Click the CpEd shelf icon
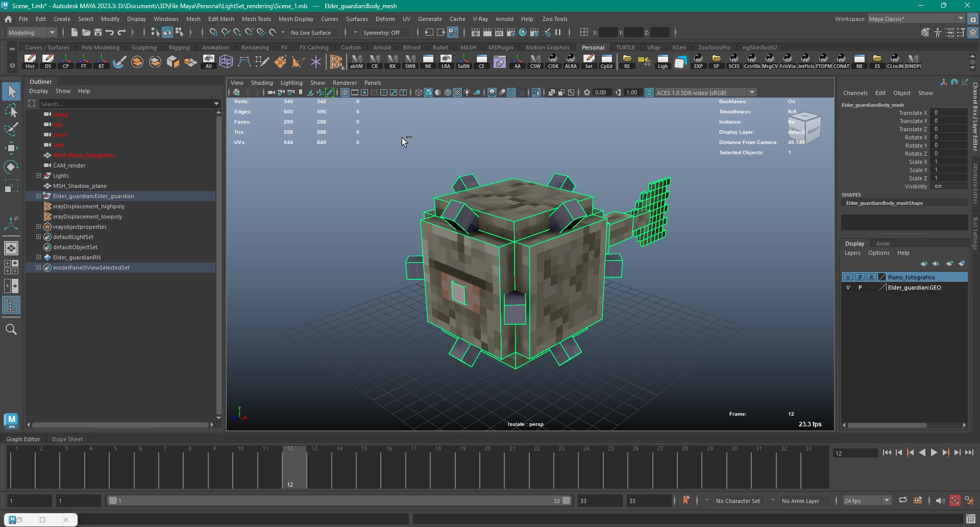This screenshot has height=527, width=980. click(x=606, y=61)
